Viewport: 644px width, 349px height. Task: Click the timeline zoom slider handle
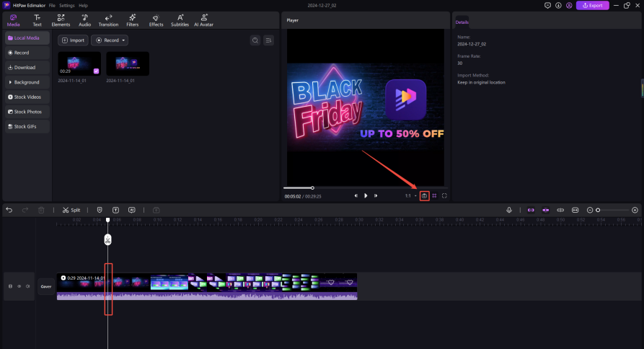(598, 210)
